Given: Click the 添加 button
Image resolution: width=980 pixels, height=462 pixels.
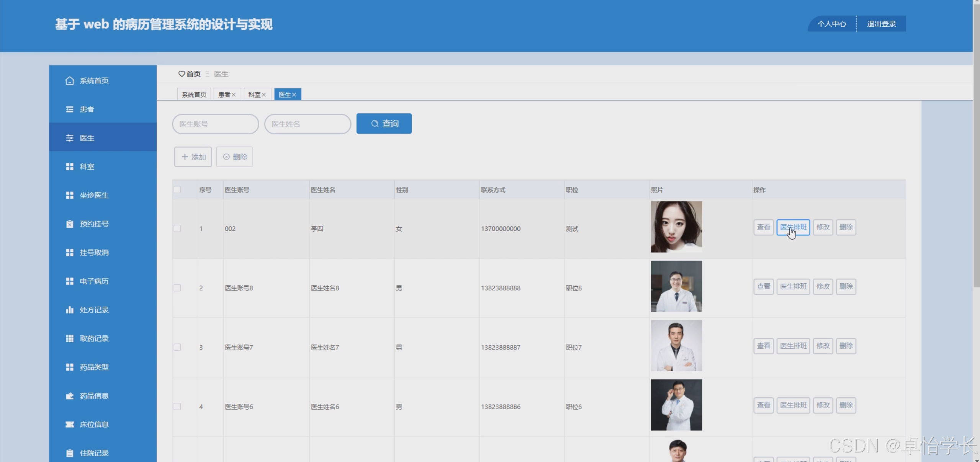Looking at the screenshot, I should [193, 157].
